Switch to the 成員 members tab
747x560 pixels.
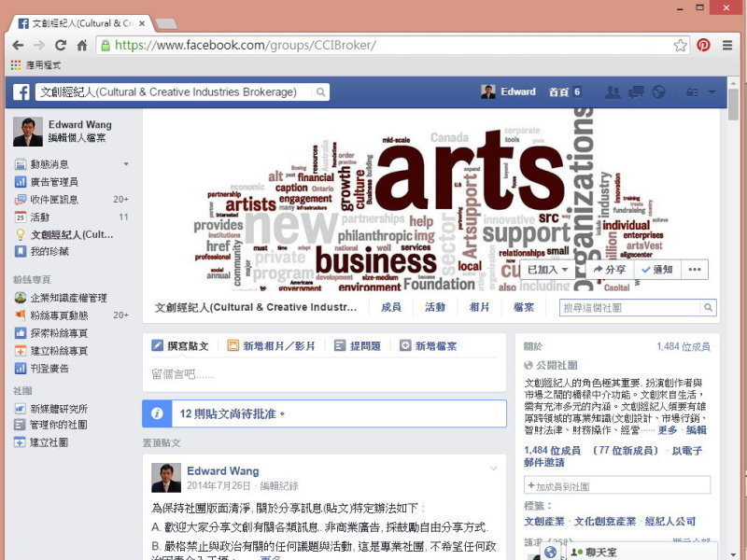tap(391, 307)
